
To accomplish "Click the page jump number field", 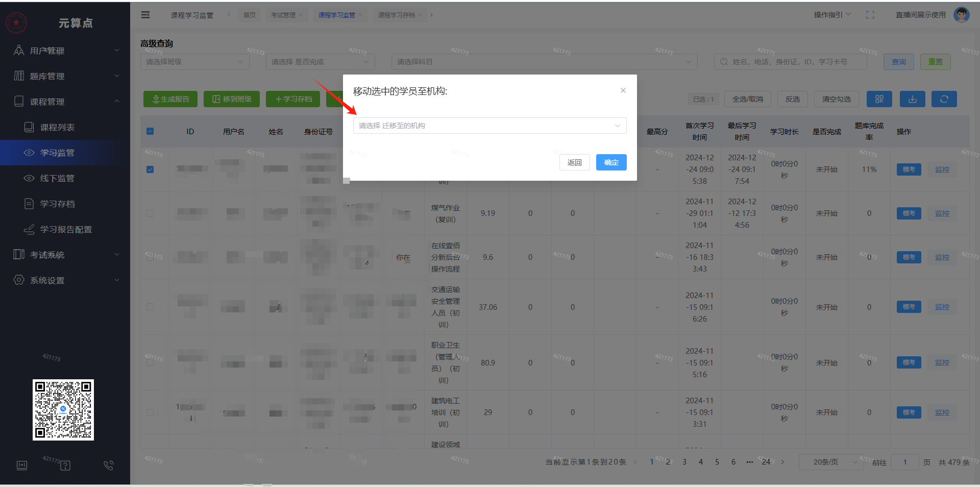I will point(905,462).
